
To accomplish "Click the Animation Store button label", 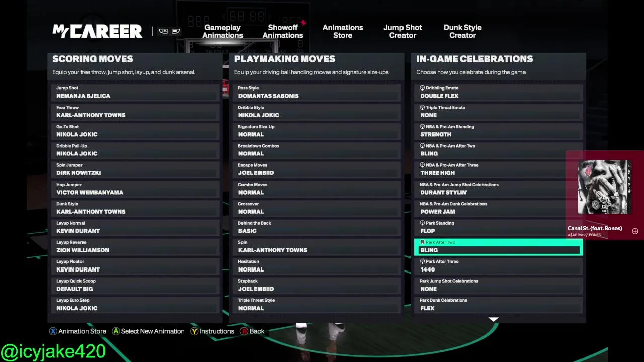I will click(83, 331).
